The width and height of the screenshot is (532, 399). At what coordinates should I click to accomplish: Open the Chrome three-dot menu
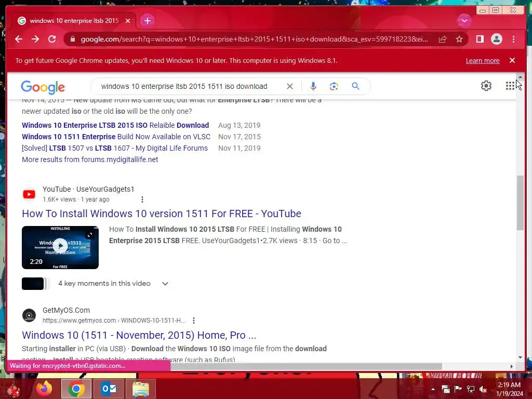513,39
